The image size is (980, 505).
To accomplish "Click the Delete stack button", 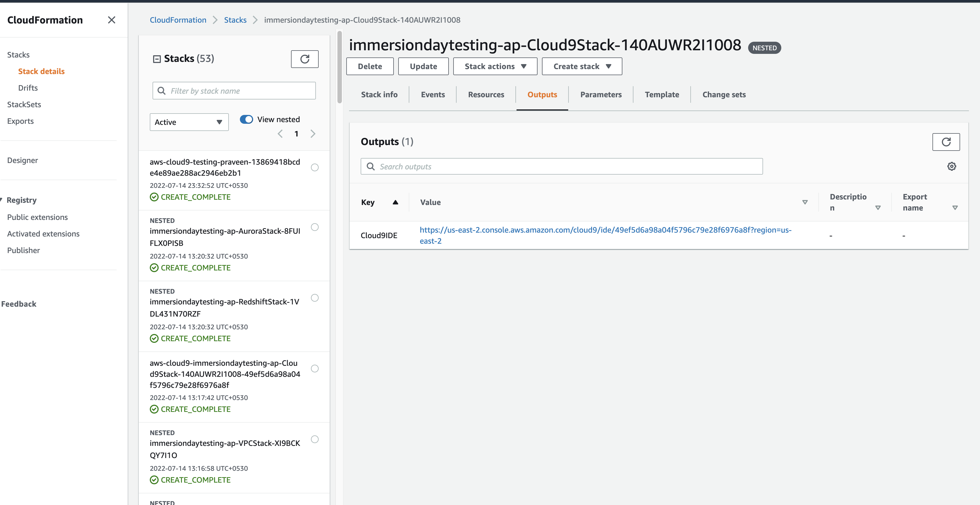I will 370,67.
